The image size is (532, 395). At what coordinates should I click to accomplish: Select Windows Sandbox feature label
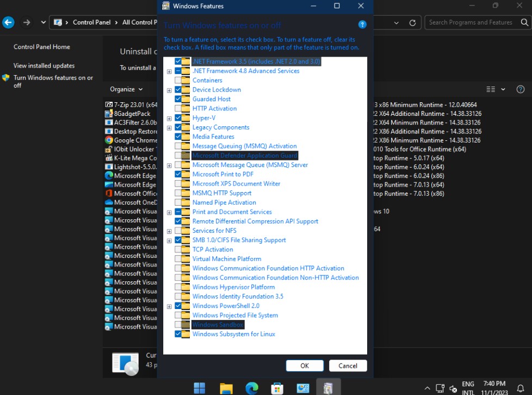[218, 324]
